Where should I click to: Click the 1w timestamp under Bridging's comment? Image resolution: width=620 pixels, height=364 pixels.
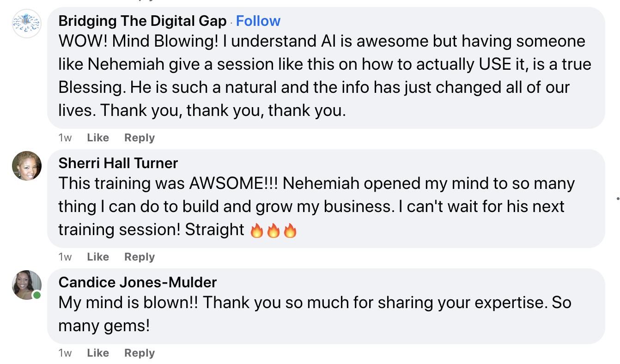coord(65,138)
